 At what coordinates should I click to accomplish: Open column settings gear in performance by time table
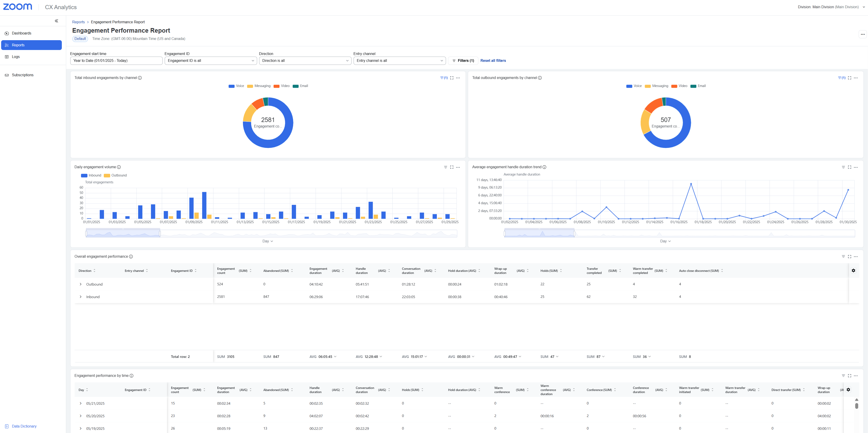848,390
